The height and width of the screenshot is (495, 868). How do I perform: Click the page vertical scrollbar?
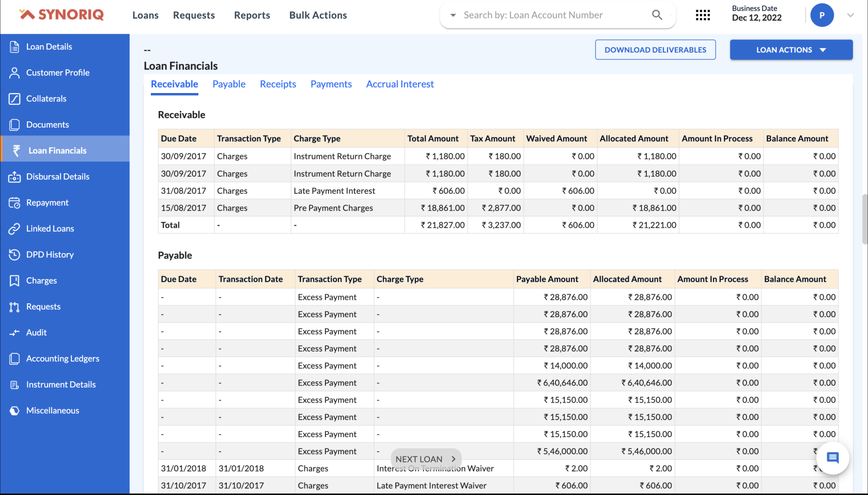[865, 219]
